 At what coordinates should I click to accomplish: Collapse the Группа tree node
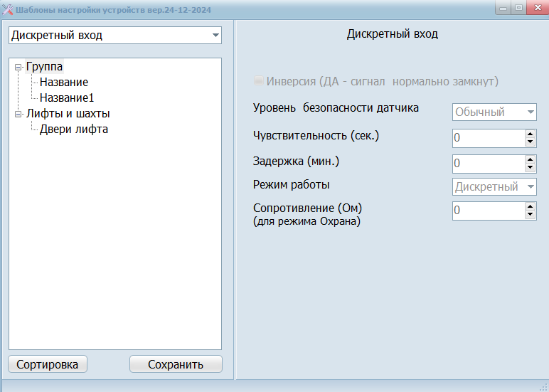tap(18, 67)
